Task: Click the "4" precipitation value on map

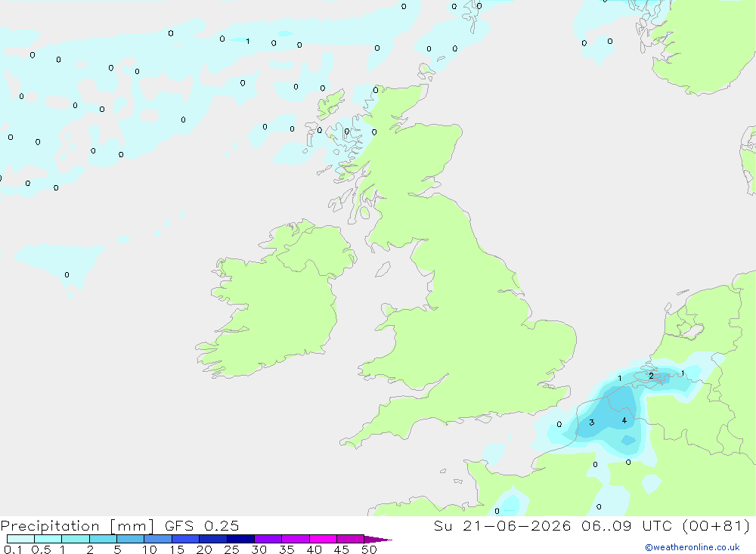Action: (x=624, y=420)
